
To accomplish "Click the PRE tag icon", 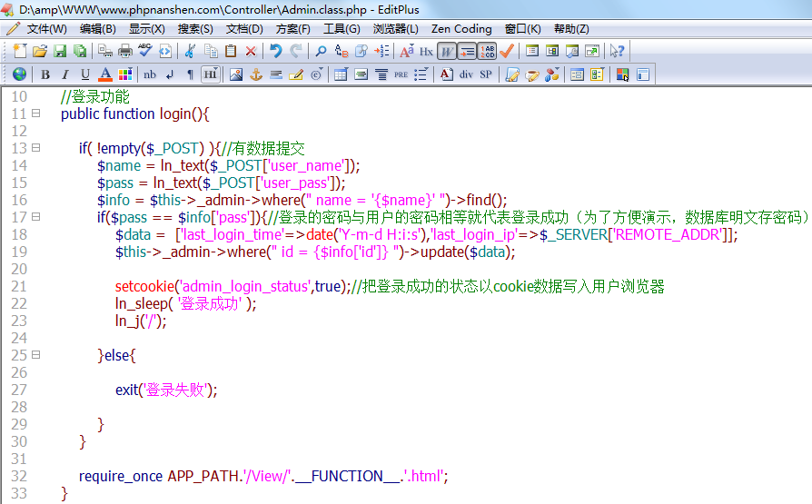I will (401, 74).
